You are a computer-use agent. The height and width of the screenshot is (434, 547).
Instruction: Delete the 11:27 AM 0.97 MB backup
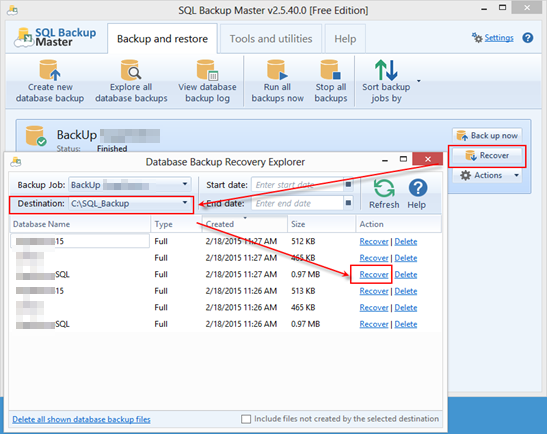(x=406, y=275)
